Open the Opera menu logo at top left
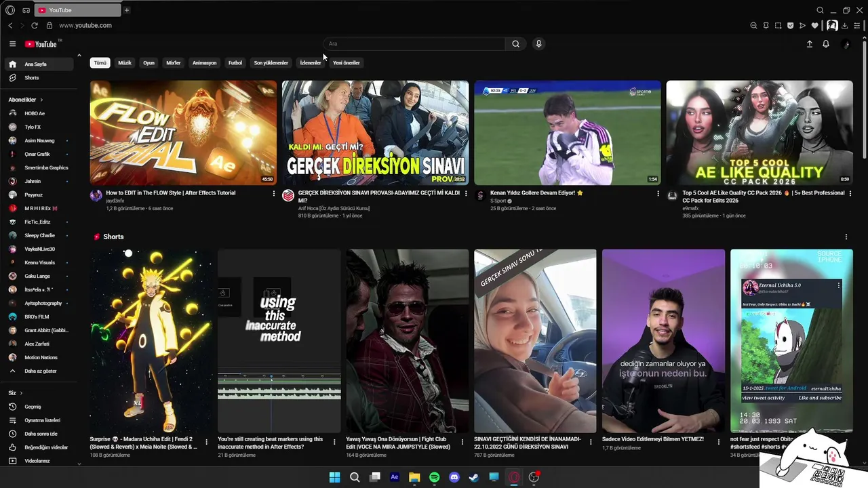Viewport: 868px width, 488px height. click(10, 10)
